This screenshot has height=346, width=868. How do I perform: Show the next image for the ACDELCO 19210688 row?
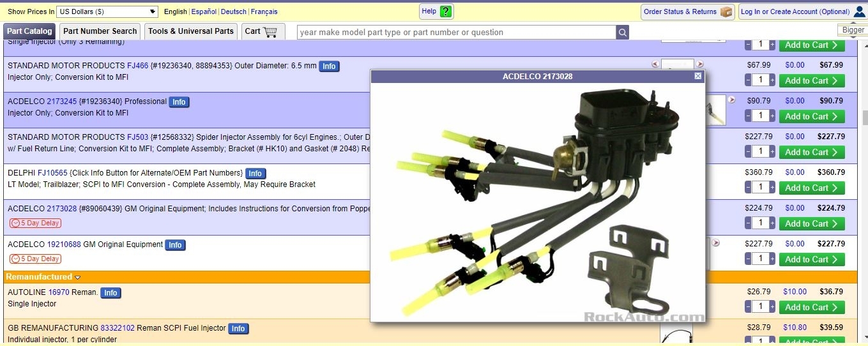point(716,243)
